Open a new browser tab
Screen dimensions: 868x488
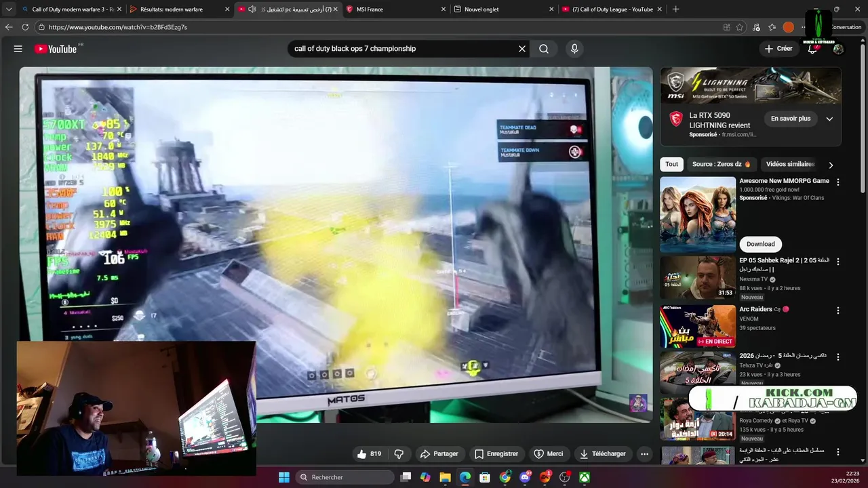point(675,9)
